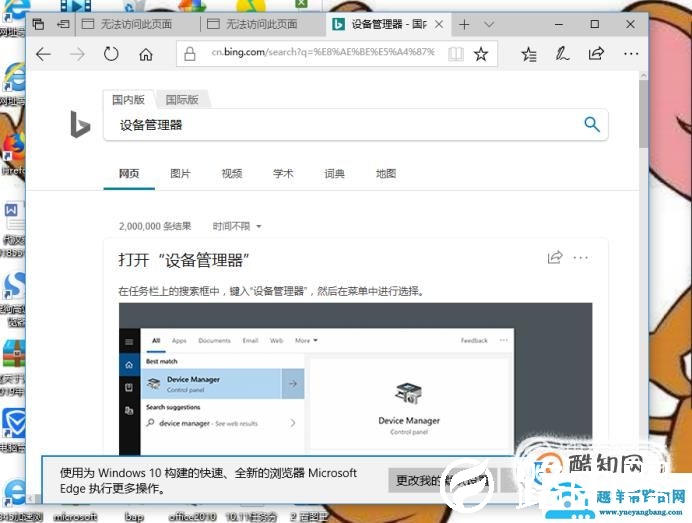
Task: Open the 时间不限 time filter dropdown
Action: point(237,226)
